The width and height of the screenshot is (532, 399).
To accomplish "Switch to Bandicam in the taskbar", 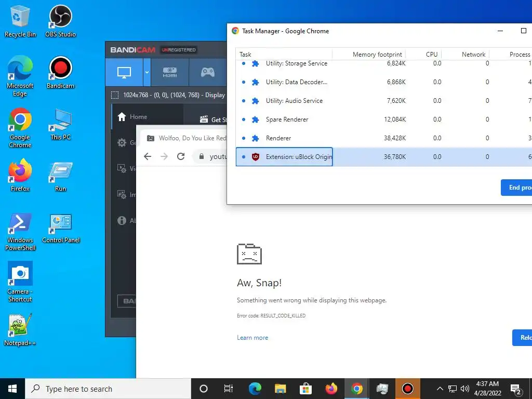I will click(407, 389).
